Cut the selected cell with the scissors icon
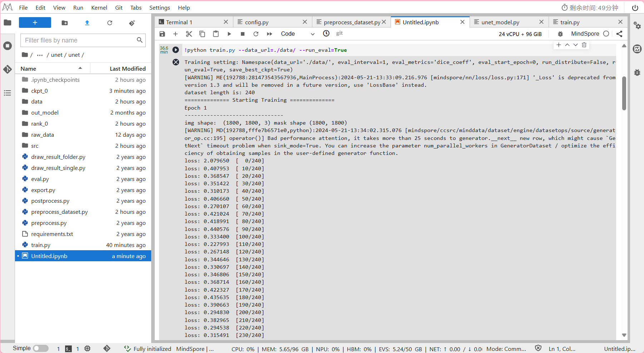644x353 pixels. click(x=189, y=34)
